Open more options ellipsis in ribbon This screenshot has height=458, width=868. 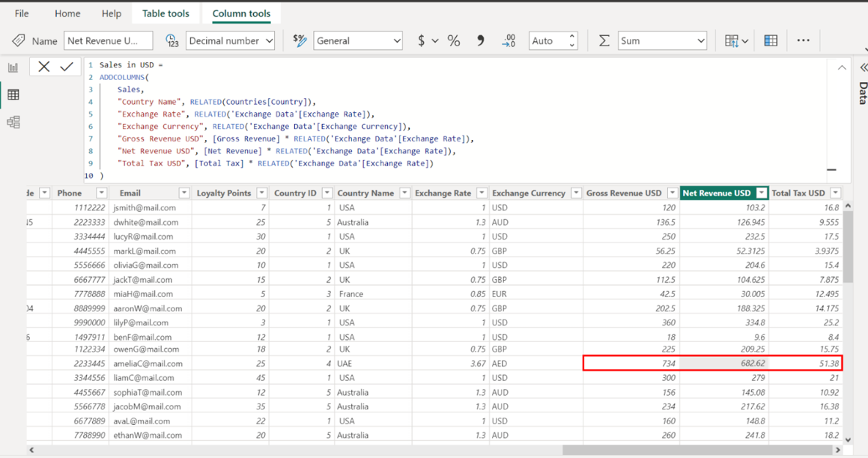(x=803, y=40)
